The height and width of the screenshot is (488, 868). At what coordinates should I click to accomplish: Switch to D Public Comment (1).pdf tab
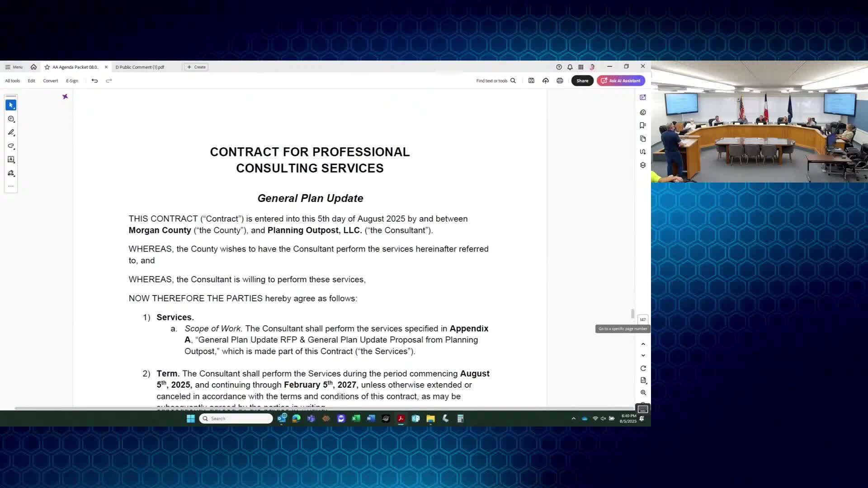click(140, 67)
